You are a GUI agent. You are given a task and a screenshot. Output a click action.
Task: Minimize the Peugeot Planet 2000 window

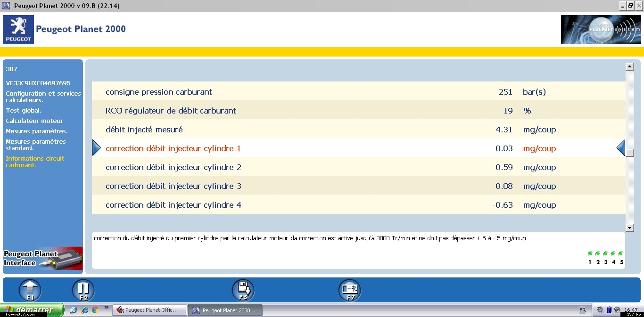[622, 6]
